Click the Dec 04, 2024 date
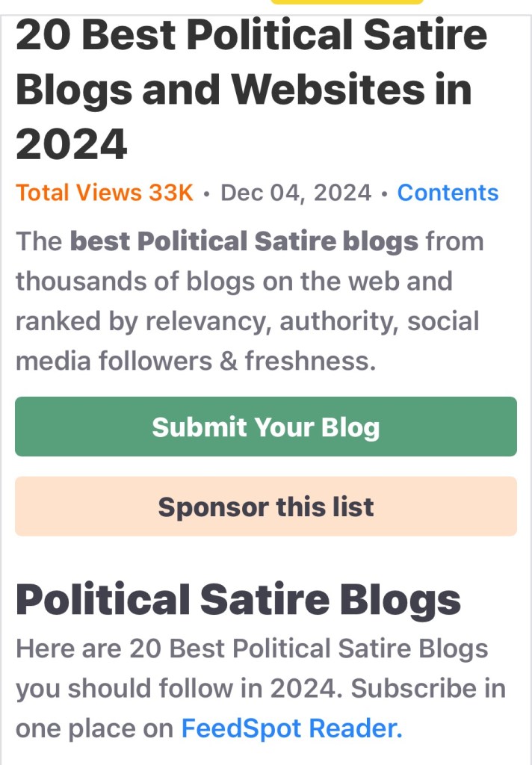 point(296,193)
